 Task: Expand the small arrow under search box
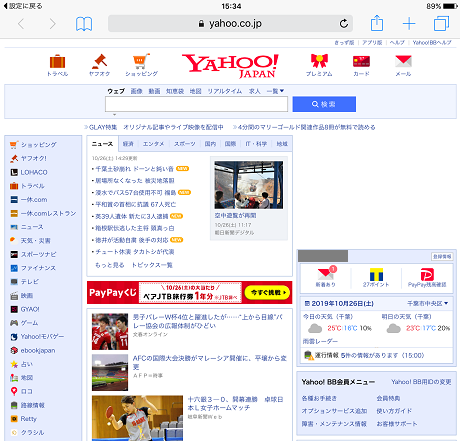[114, 115]
